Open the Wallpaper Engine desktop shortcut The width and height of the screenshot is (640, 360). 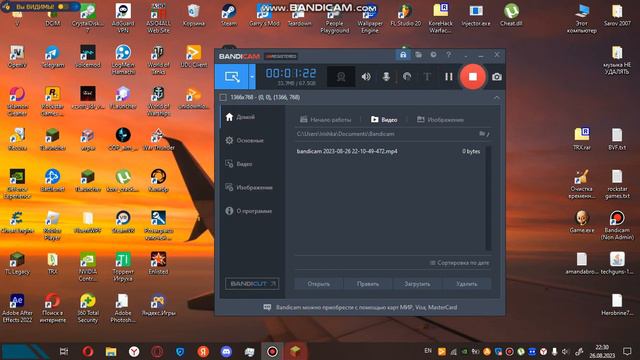370,19
